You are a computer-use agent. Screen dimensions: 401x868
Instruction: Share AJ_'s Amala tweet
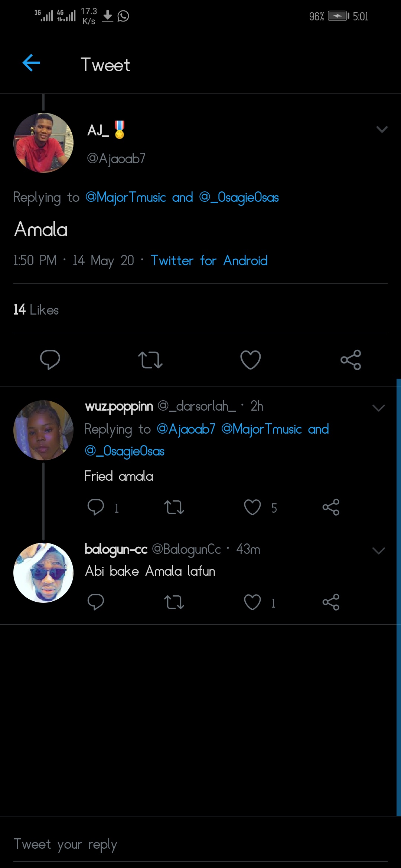tap(351, 360)
